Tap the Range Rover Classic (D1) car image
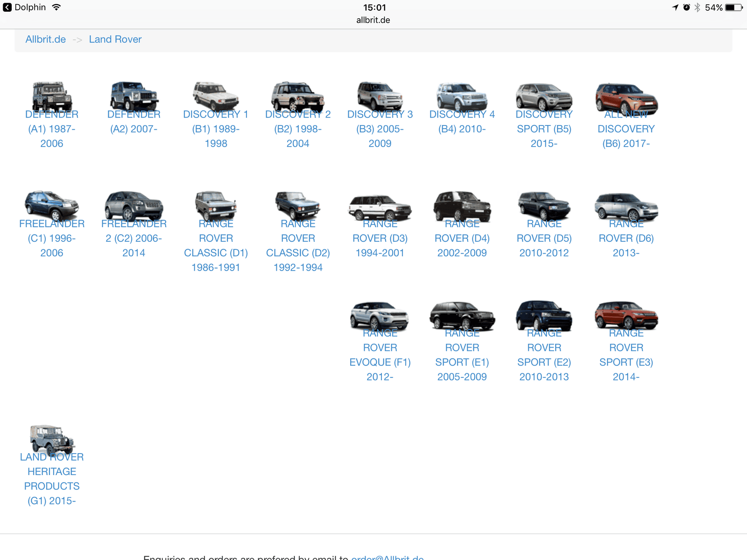The height and width of the screenshot is (560, 747). coord(216,206)
